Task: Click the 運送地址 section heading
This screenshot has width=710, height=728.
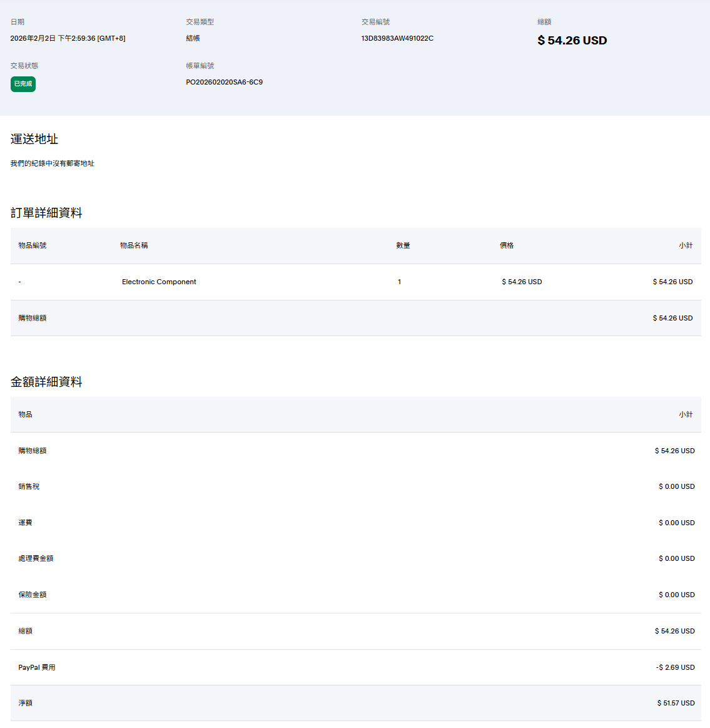Action: pyautogui.click(x=34, y=139)
